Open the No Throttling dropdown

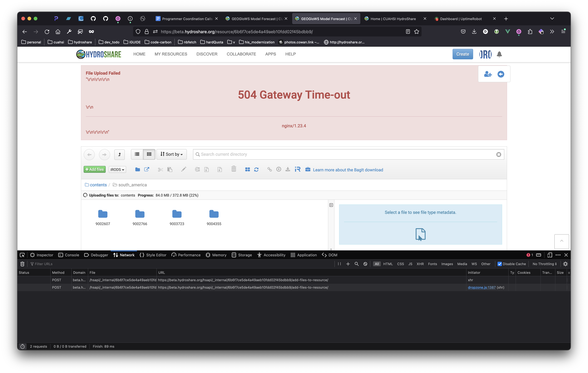[545, 264]
